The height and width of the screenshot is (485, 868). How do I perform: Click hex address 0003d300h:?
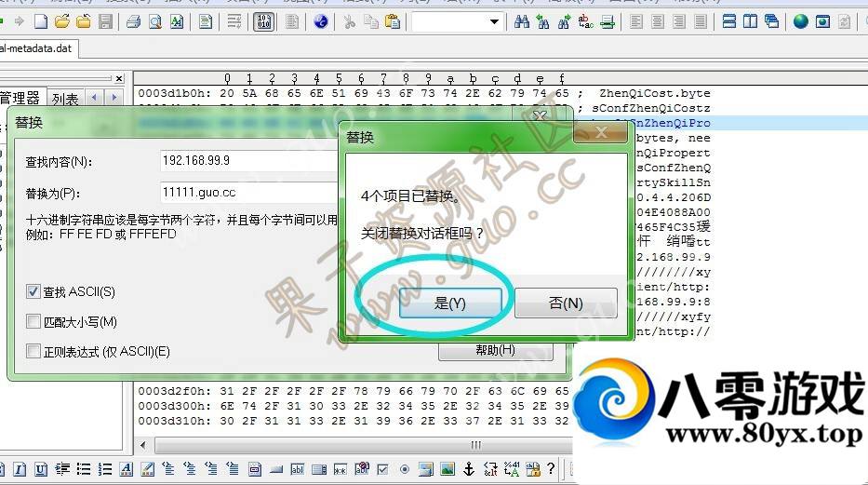click(174, 406)
